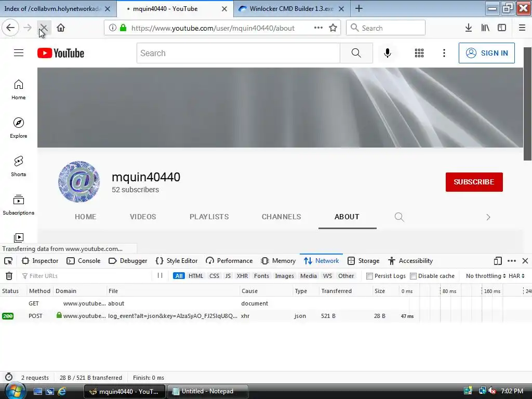Switch to channel PLAYLISTS tab
Screen dimensions: 532x399
pyautogui.click(x=209, y=217)
